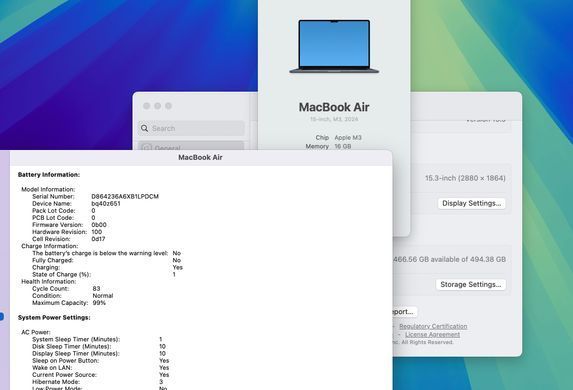Click firmware version value 0b00
Image resolution: width=573 pixels, height=390 pixels.
point(99,225)
